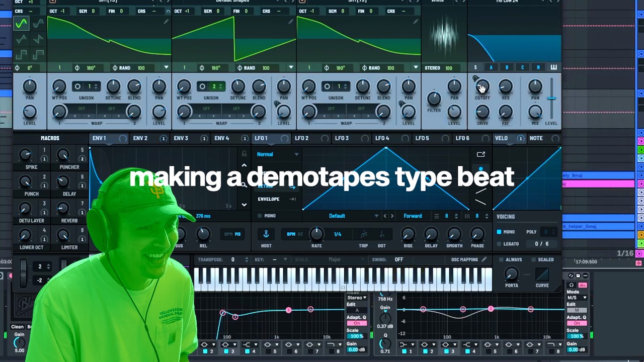This screenshot has height=362, width=644.
Task: Click the SWING value field
Action: tap(399, 259)
